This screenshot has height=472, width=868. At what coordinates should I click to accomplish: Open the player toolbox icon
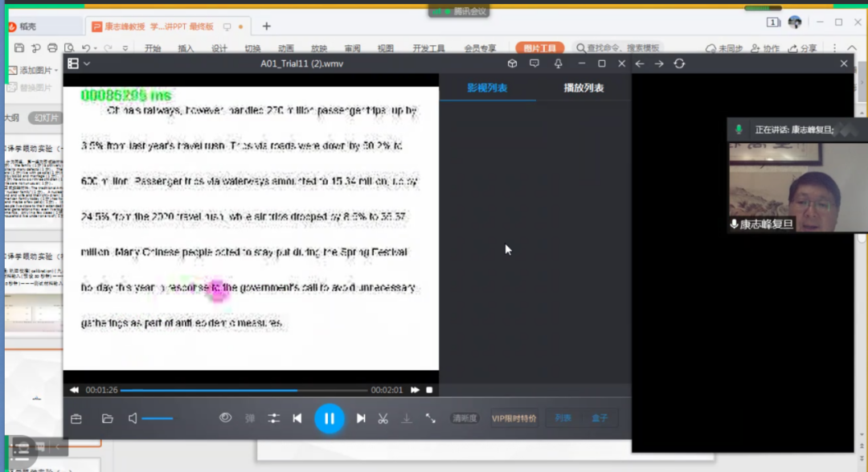[x=76, y=418]
